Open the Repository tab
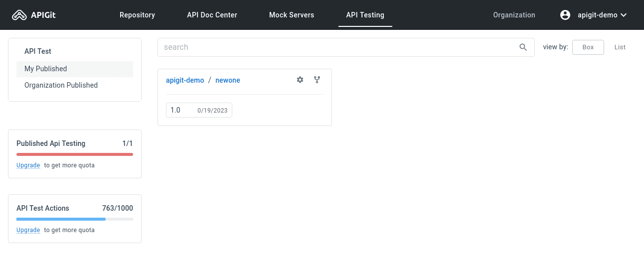644x263 pixels. pyautogui.click(x=137, y=15)
